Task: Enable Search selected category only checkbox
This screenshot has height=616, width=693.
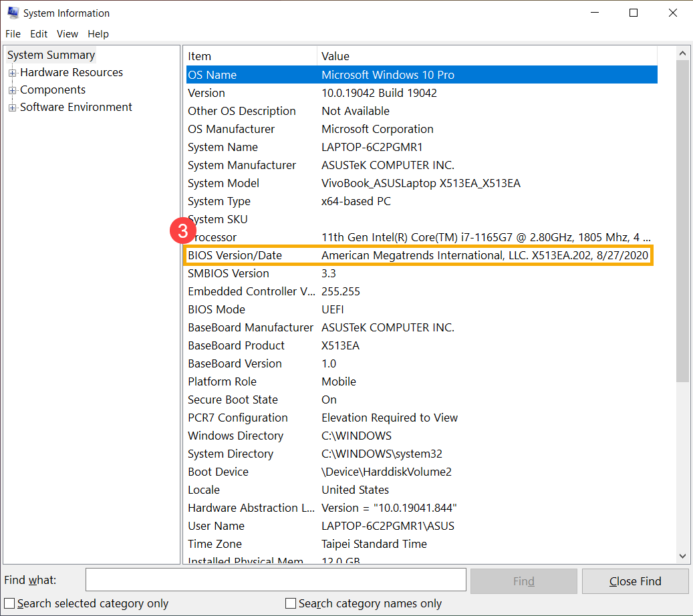Action: coord(10,603)
